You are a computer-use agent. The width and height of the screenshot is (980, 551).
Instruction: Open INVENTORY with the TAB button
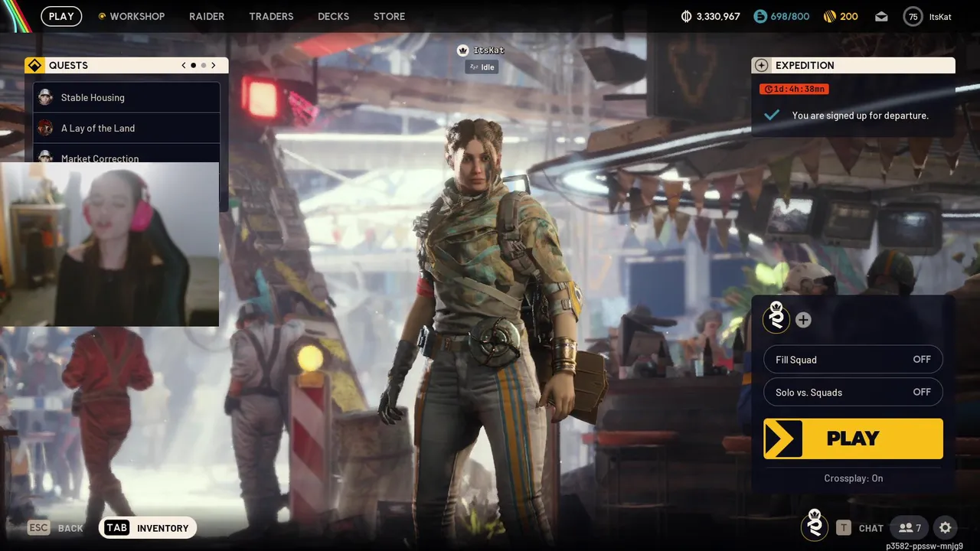click(148, 528)
